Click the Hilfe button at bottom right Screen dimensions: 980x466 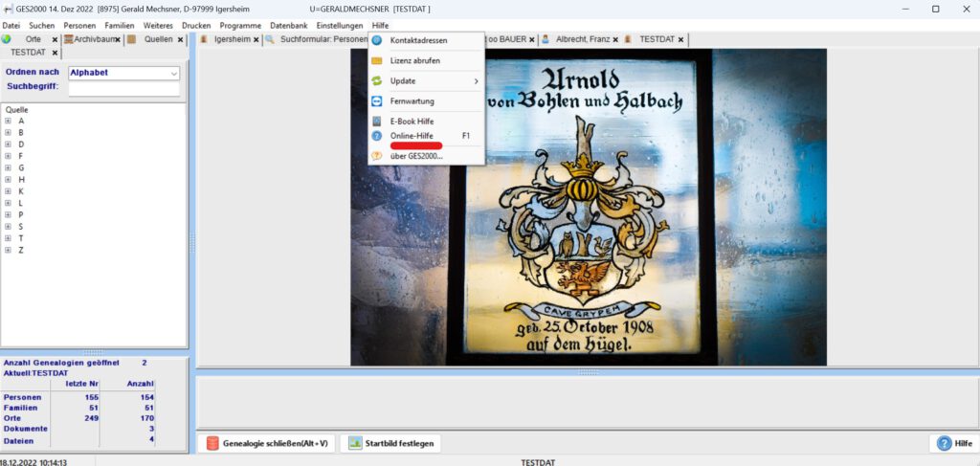[x=954, y=443]
